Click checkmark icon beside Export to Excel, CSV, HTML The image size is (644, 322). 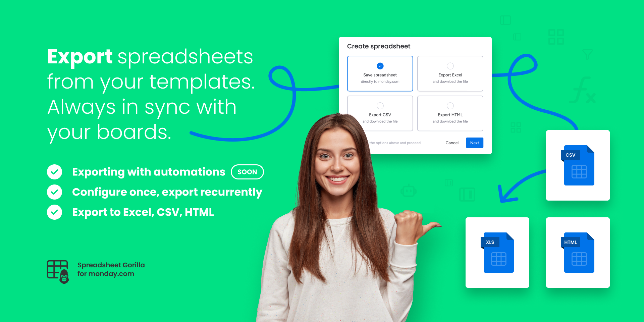point(54,212)
